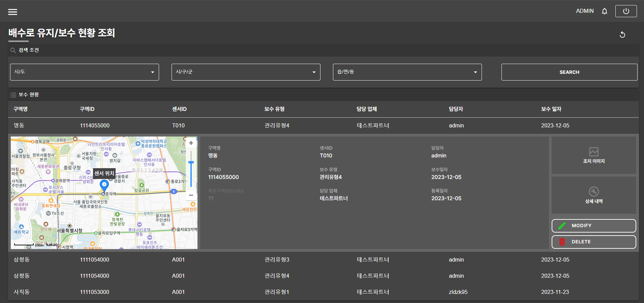Viewport: 644px width, 303px height.
Task: Click the DELETE button
Action: pos(594,242)
